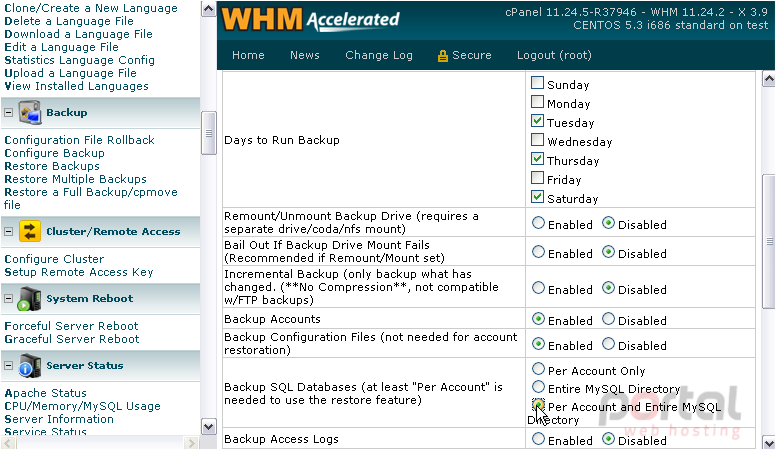
Task: Enable Remount/Unmount Backup Drive
Action: coord(538,223)
